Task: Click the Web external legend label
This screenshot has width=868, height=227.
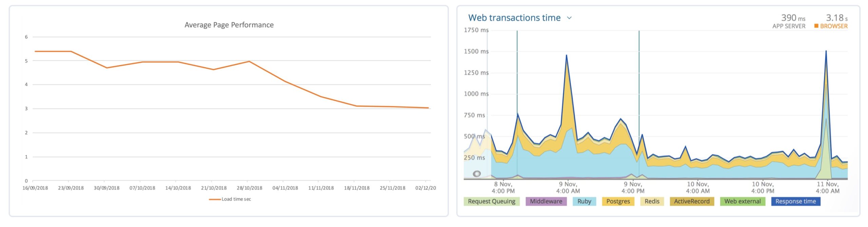Action: point(743,201)
